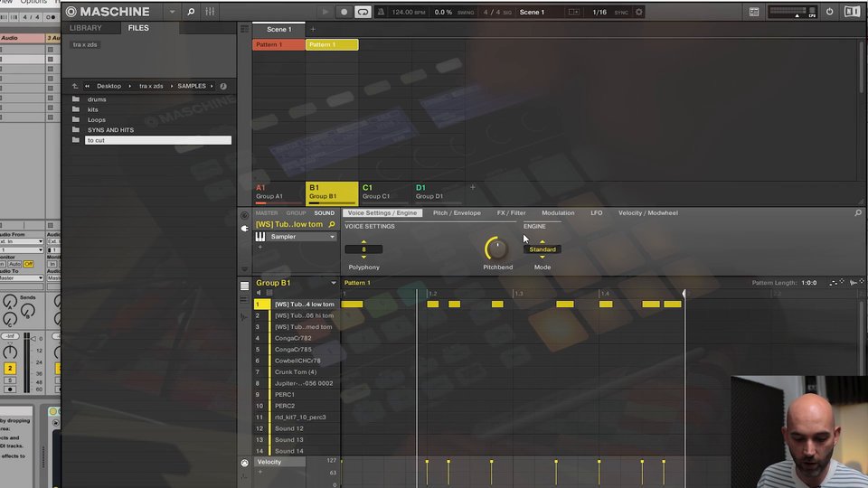Open the Modulation page
This screenshot has height=488, width=868.
point(558,213)
